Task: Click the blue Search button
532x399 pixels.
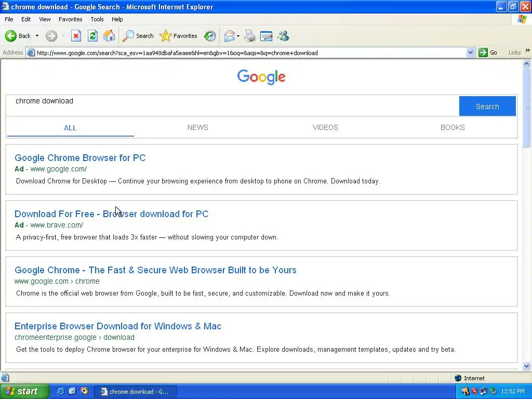Action: click(x=487, y=106)
